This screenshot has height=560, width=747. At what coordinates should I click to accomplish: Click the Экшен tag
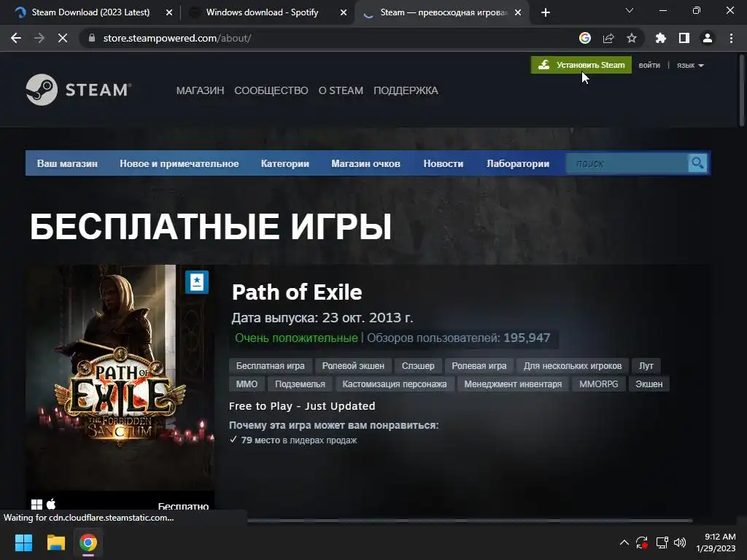[649, 384]
